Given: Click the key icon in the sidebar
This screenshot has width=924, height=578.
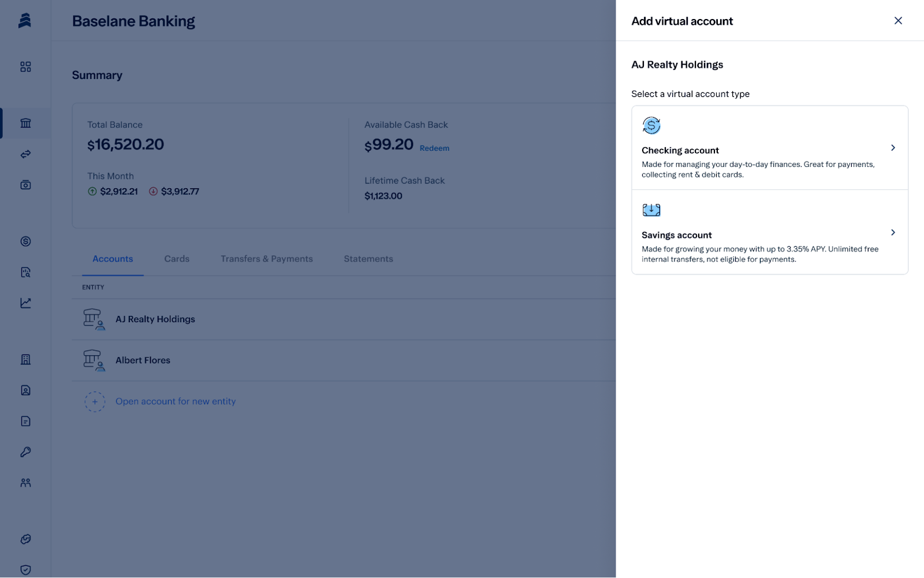Looking at the screenshot, I should (25, 452).
